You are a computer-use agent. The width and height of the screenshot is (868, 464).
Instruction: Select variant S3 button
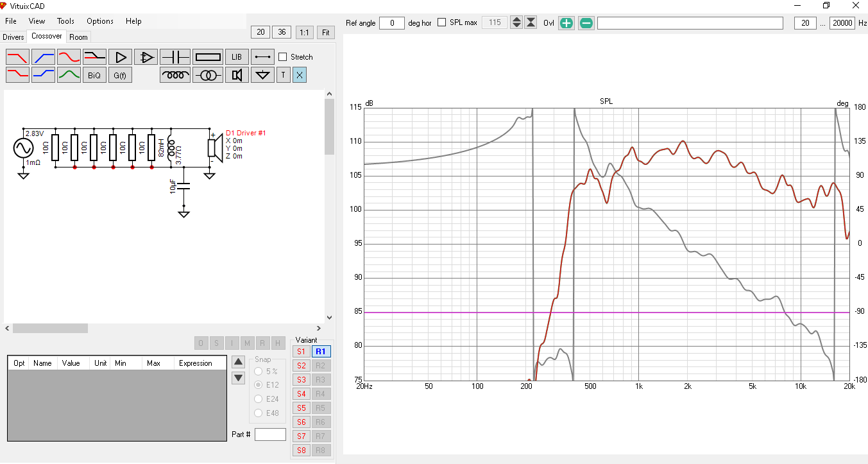301,379
